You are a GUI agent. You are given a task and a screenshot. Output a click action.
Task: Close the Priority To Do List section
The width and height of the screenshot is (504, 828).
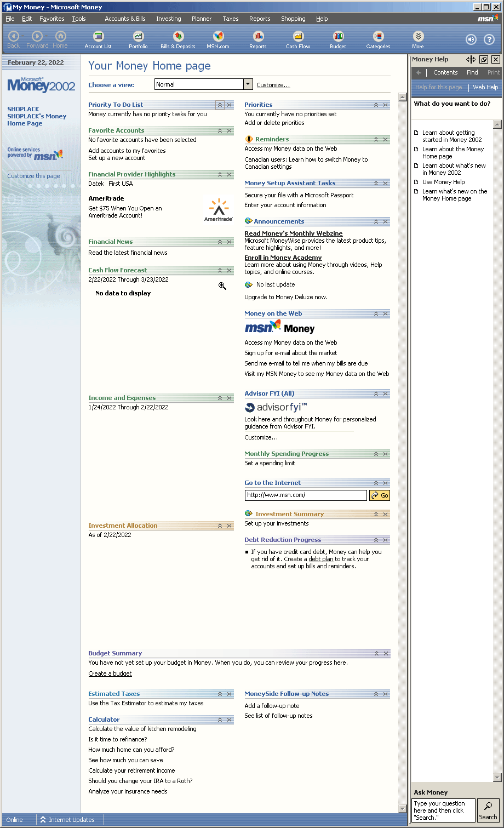230,105
